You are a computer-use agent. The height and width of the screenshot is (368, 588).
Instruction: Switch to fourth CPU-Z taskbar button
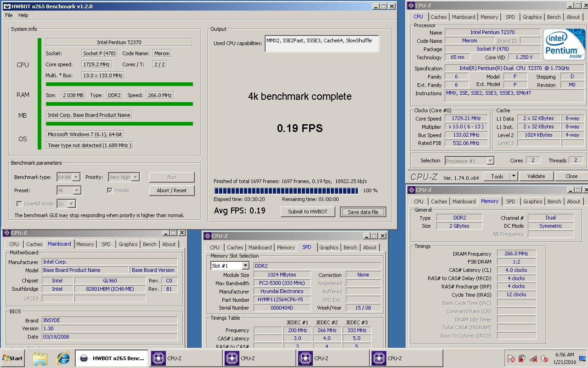[406, 358]
